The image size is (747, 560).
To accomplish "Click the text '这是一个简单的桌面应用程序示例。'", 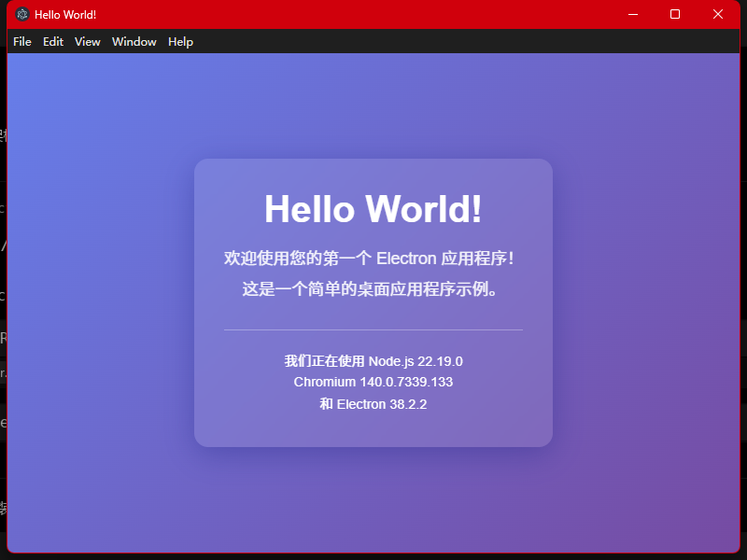I will point(370,289).
